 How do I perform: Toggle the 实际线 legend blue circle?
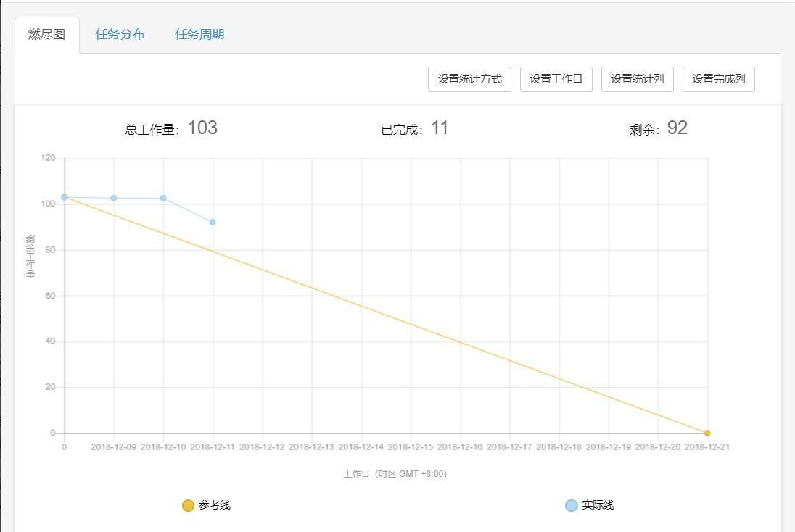pos(572,505)
